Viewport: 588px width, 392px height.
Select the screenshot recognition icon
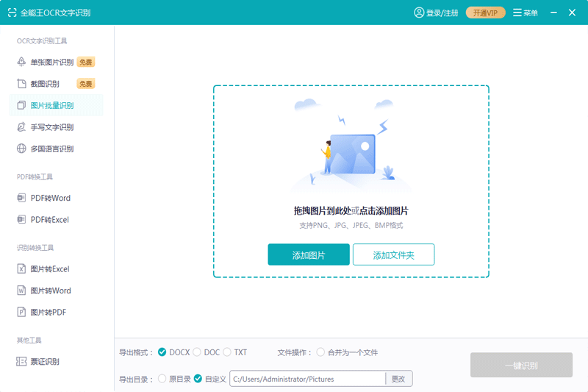coord(21,84)
